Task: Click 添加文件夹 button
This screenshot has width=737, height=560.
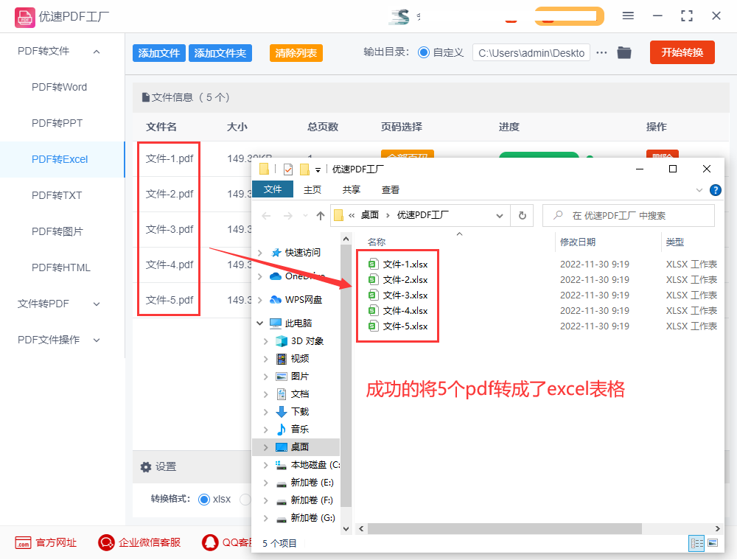Action: [x=220, y=53]
